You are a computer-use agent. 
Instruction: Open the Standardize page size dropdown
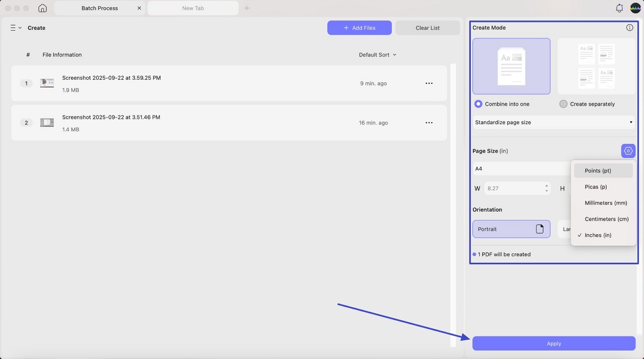553,122
